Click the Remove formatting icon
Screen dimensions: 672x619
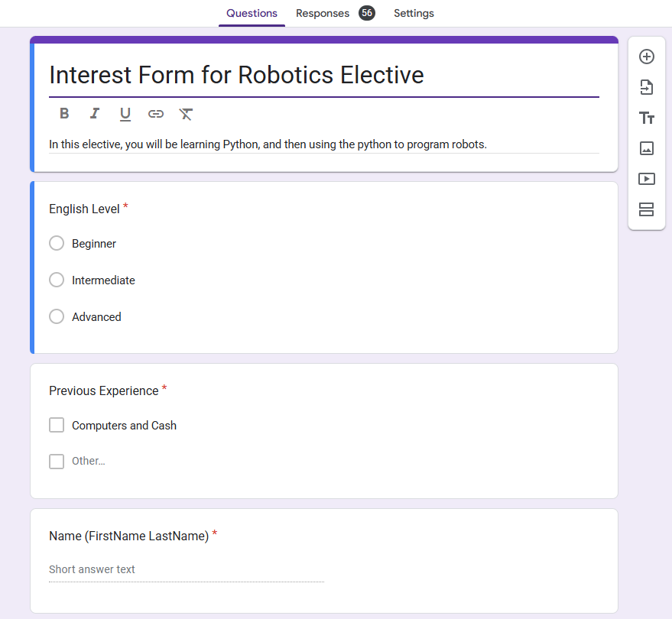point(186,114)
